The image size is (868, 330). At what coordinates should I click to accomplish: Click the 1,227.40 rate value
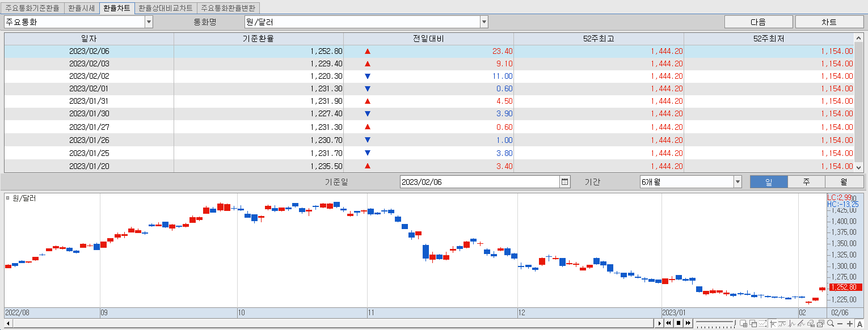326,113
